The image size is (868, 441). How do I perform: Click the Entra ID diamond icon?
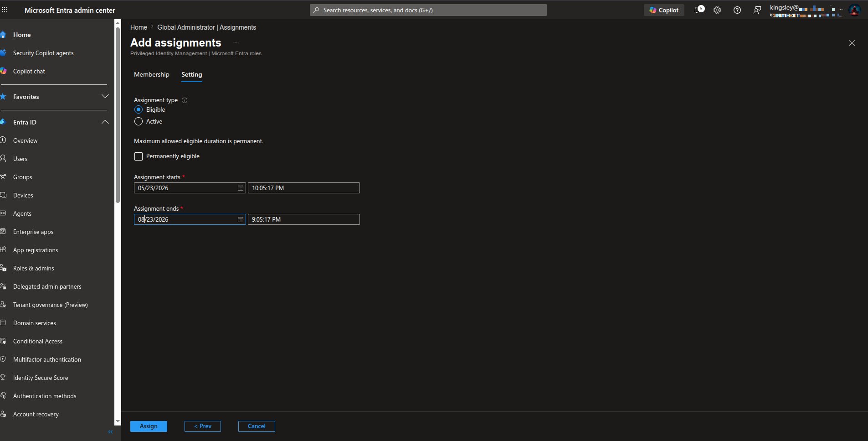point(3,122)
